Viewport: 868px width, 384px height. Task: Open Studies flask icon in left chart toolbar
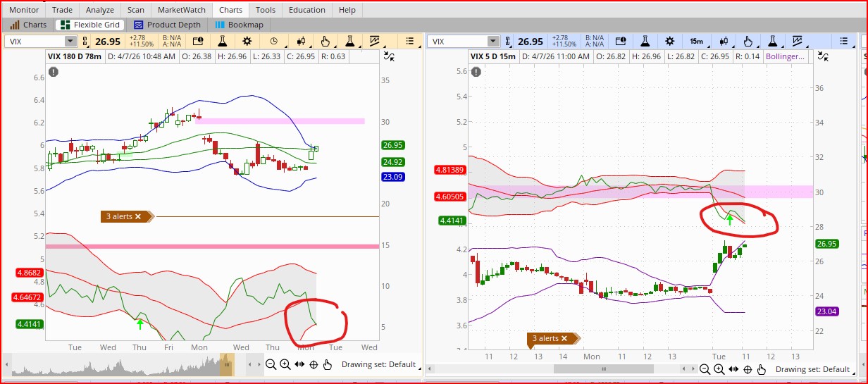(x=223, y=41)
